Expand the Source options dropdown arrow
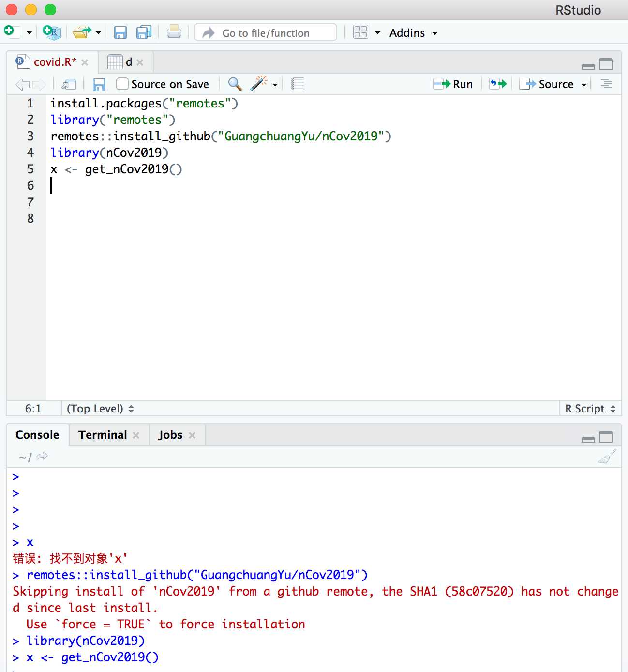The image size is (628, 672). coord(584,85)
